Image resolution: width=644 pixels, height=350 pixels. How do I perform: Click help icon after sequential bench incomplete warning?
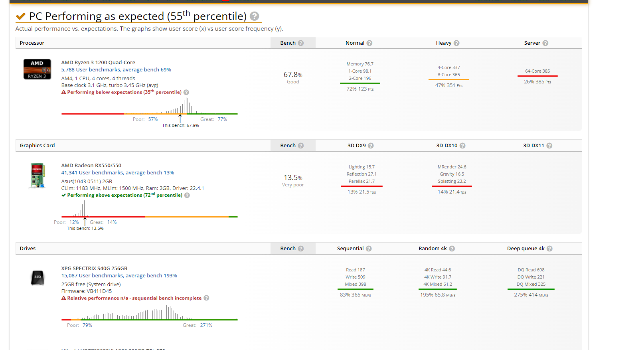[x=206, y=298]
